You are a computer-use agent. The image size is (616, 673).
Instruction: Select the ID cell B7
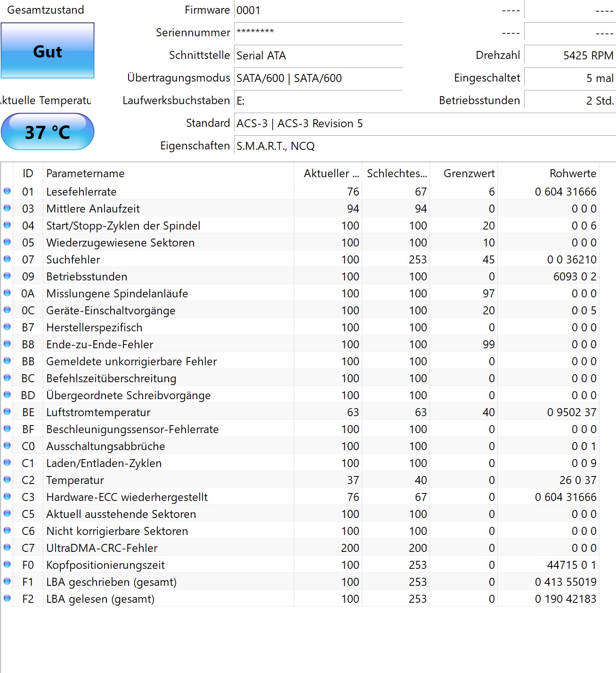pyautogui.click(x=28, y=328)
